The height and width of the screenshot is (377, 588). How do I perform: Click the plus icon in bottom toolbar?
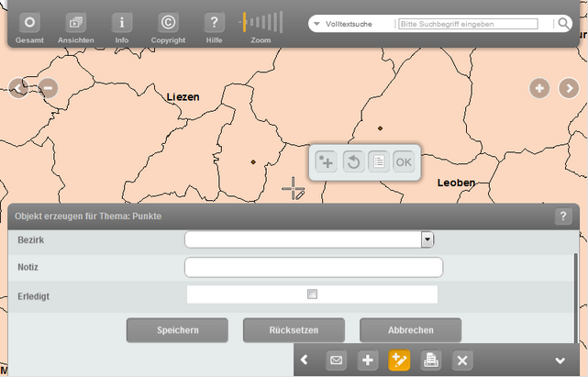click(x=368, y=360)
